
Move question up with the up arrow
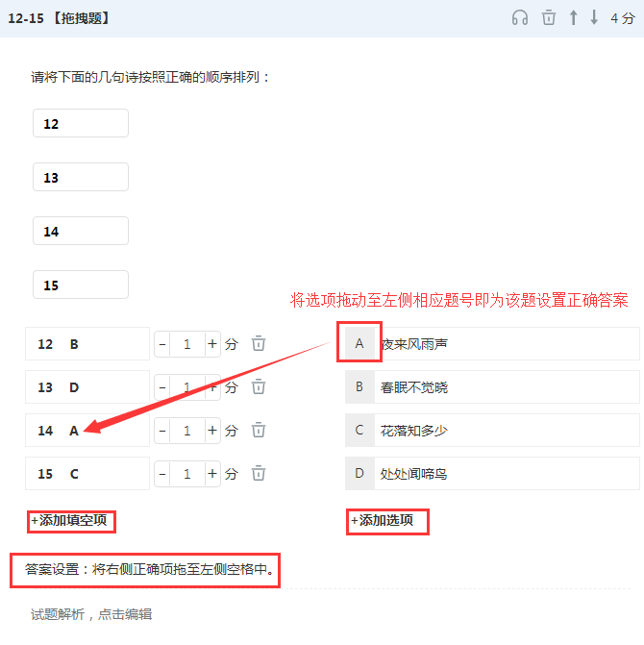click(573, 18)
